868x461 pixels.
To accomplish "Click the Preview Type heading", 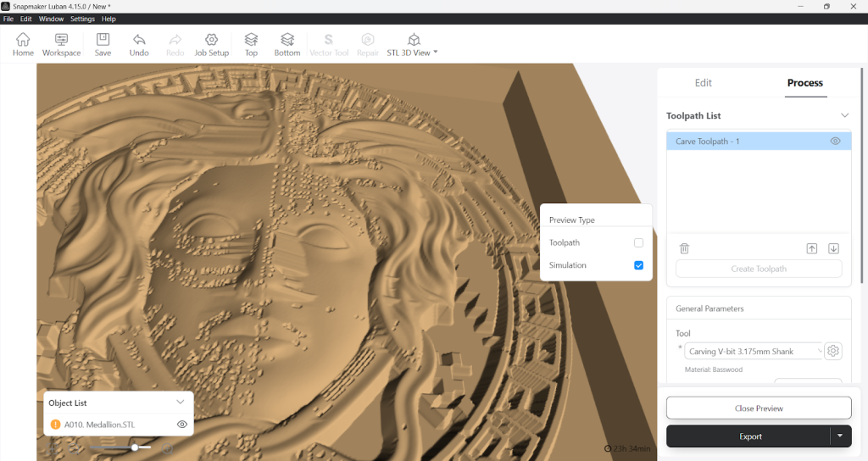I will point(571,219).
